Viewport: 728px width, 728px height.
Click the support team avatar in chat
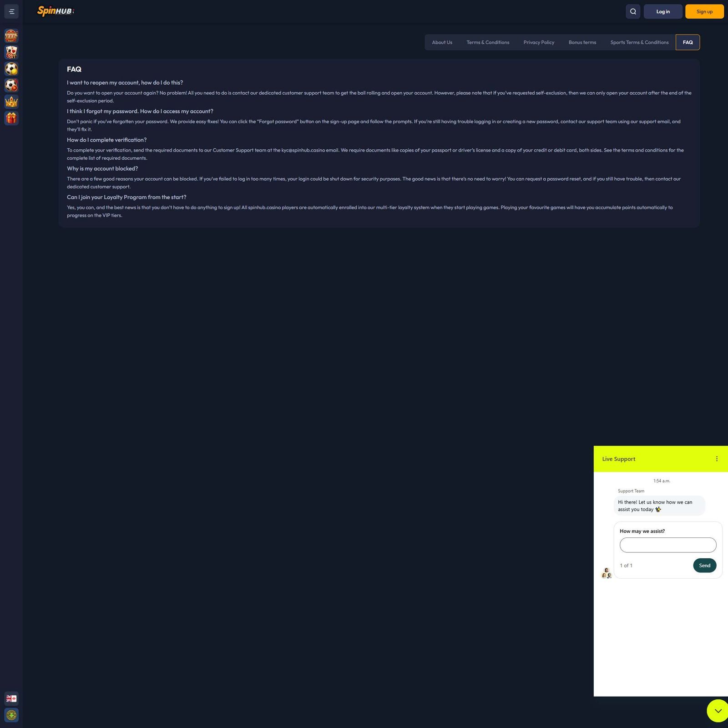[607, 573]
